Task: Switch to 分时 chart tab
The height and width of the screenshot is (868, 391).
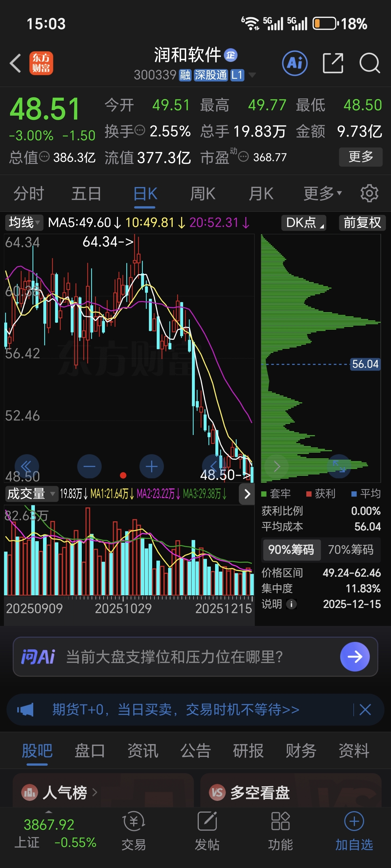Action: [x=29, y=194]
